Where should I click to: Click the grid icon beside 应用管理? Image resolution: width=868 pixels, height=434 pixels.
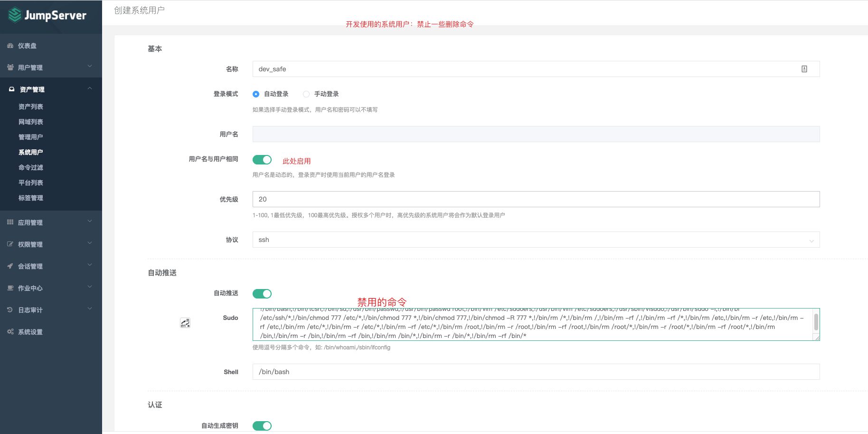click(x=10, y=222)
